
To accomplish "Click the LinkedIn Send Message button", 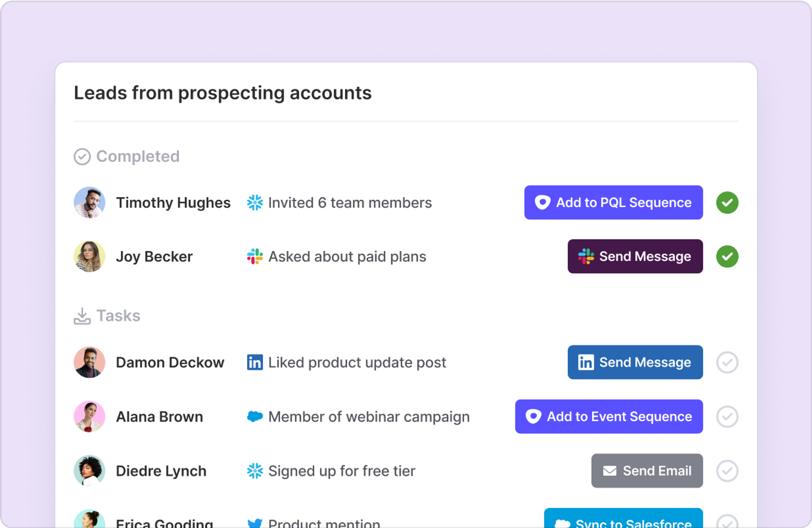I will tap(635, 362).
